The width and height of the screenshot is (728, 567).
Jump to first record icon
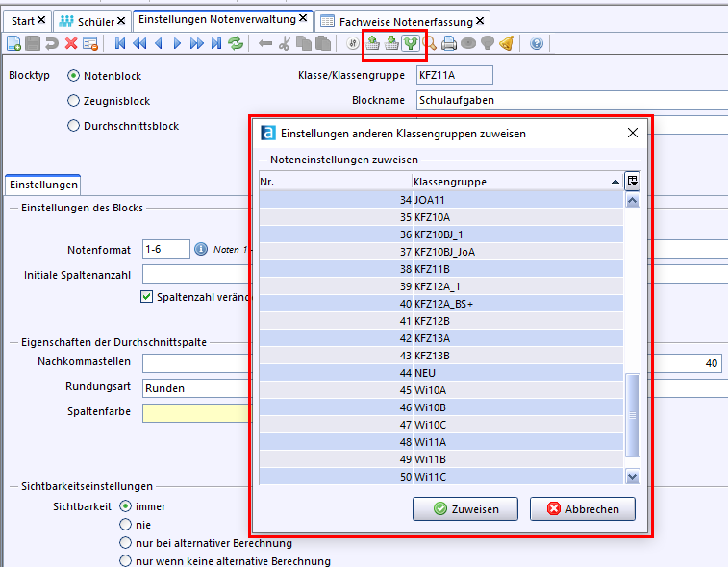coord(120,43)
